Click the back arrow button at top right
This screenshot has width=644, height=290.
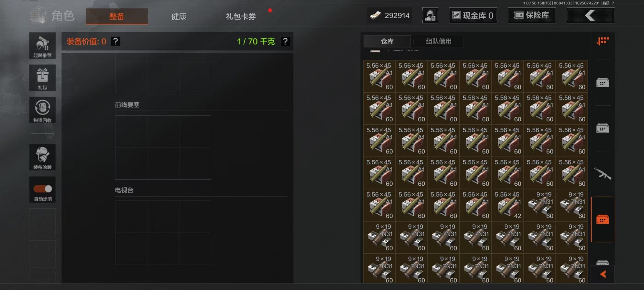[x=590, y=16]
